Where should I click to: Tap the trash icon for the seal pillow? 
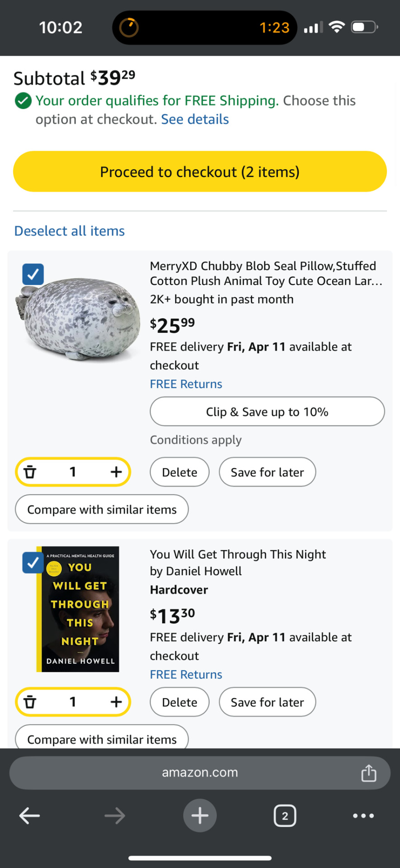coord(30,472)
